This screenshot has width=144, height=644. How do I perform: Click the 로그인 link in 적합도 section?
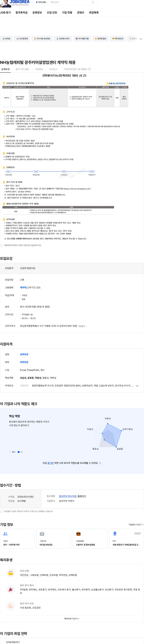(x=51, y=463)
